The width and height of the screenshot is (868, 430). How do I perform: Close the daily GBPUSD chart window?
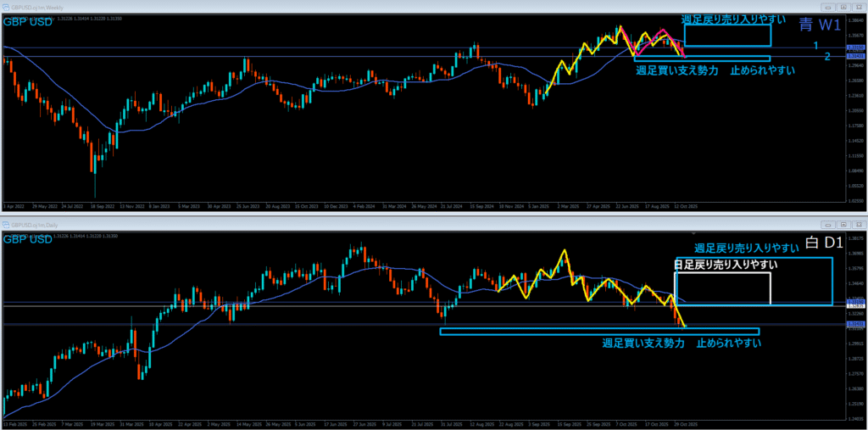point(857,223)
